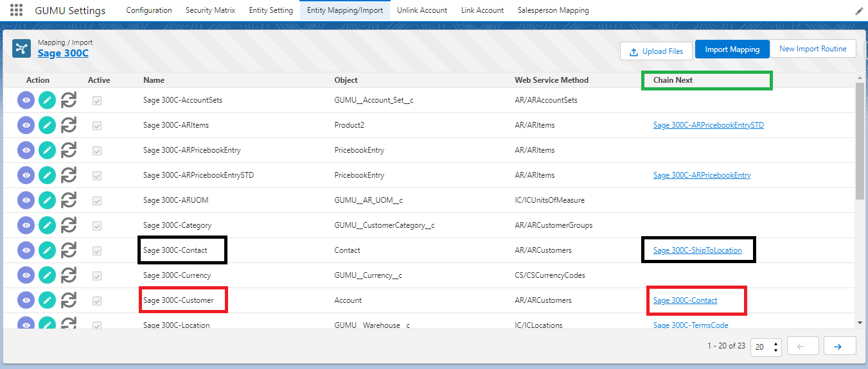Click the Mapping/Import network icon
Viewport: 868px width, 369px height.
coord(22,49)
